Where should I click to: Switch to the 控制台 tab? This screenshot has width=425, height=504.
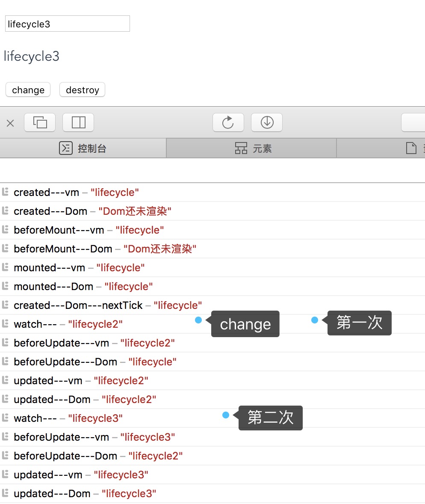point(83,148)
